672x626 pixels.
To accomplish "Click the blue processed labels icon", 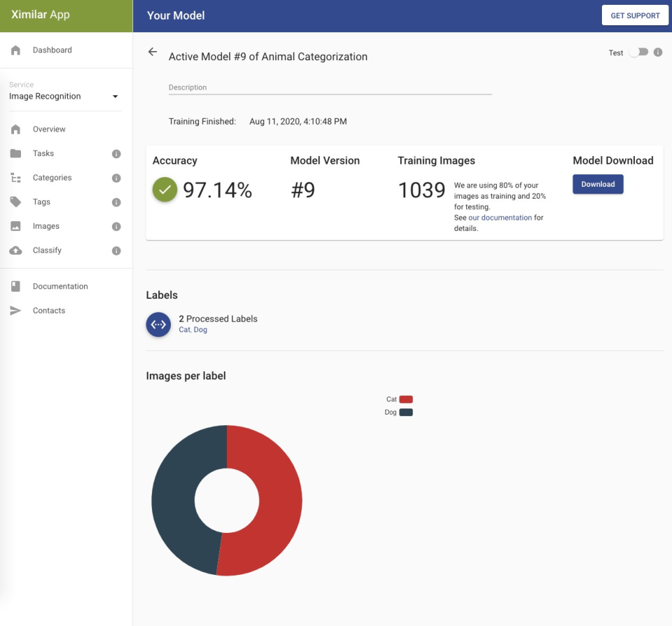I will 158,325.
